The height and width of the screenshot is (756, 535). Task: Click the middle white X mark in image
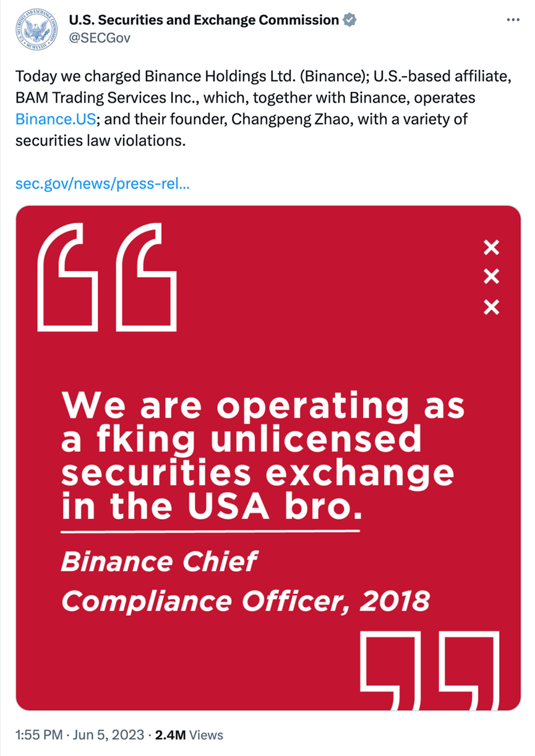point(491,277)
